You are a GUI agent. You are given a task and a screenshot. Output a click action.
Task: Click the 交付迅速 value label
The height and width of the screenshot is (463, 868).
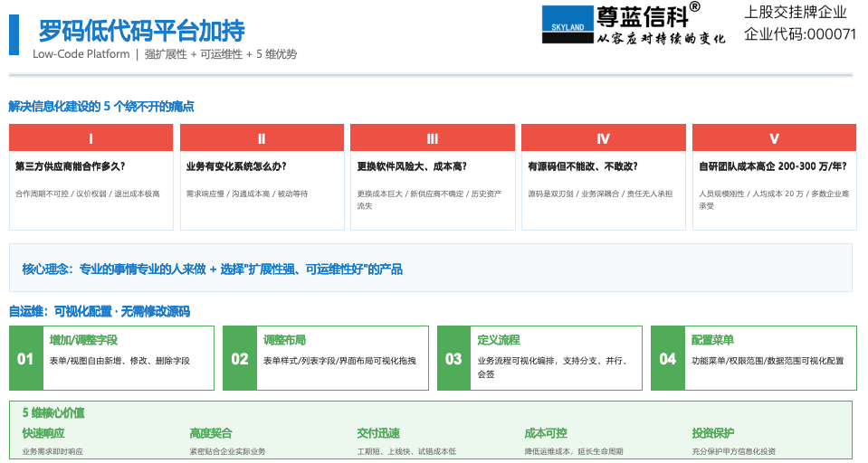[x=378, y=433]
